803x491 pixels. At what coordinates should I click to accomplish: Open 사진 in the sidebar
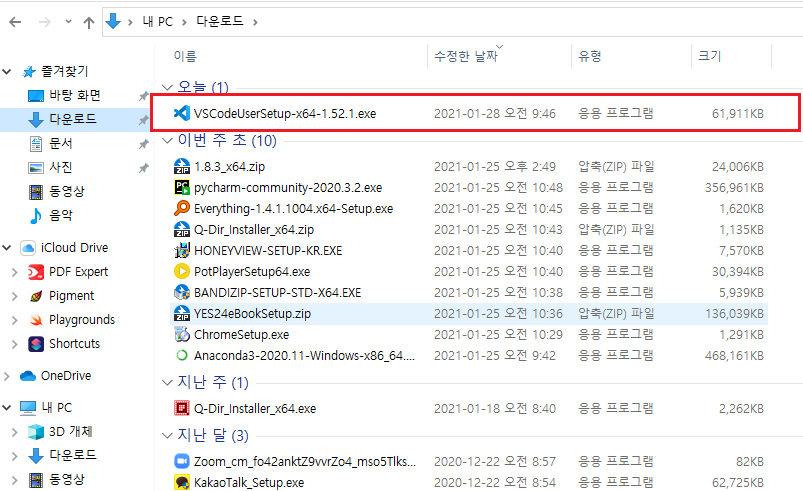61,167
